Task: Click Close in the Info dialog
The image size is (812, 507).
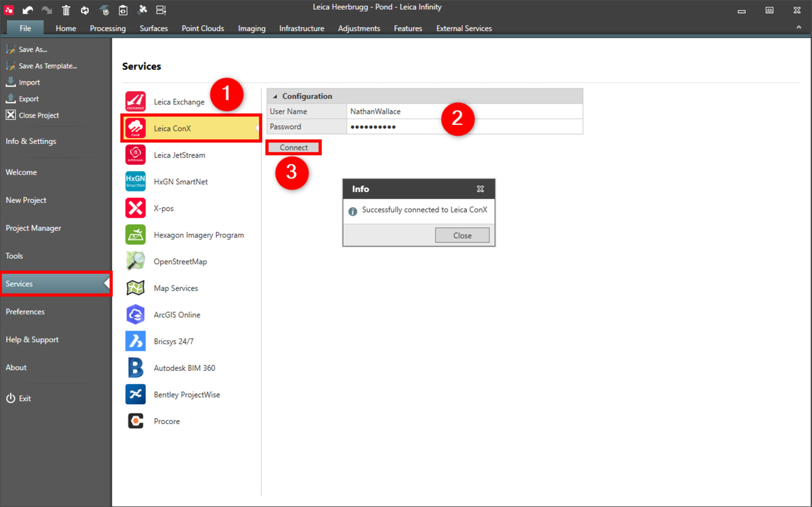Action: [462, 235]
